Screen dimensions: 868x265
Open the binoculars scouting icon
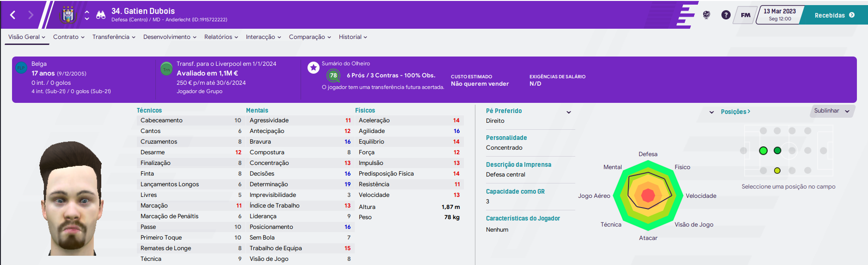click(x=101, y=15)
